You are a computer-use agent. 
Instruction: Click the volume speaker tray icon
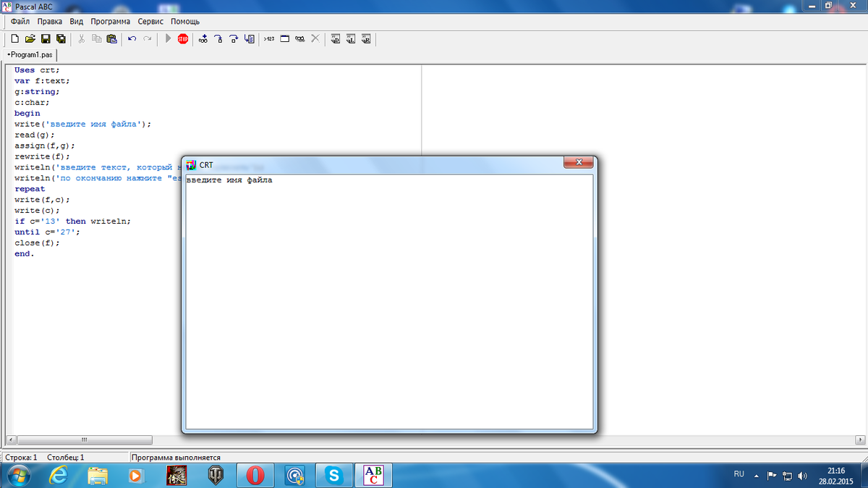802,476
